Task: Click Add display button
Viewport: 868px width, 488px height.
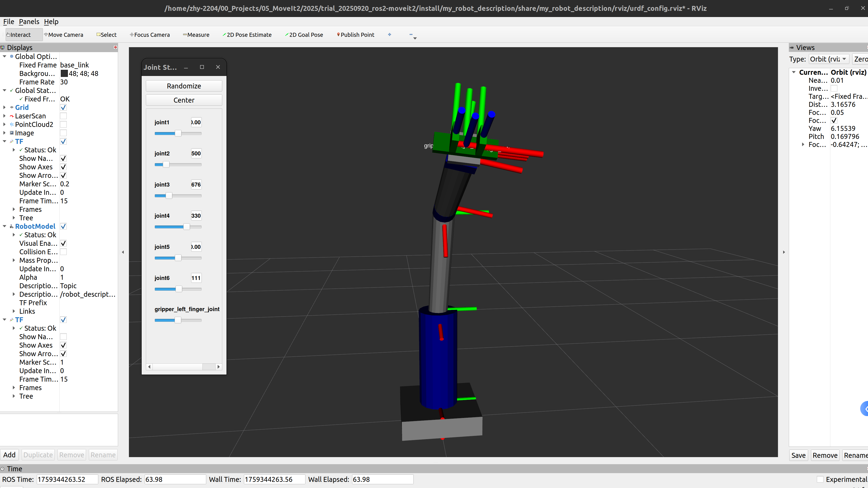Action: click(9, 455)
